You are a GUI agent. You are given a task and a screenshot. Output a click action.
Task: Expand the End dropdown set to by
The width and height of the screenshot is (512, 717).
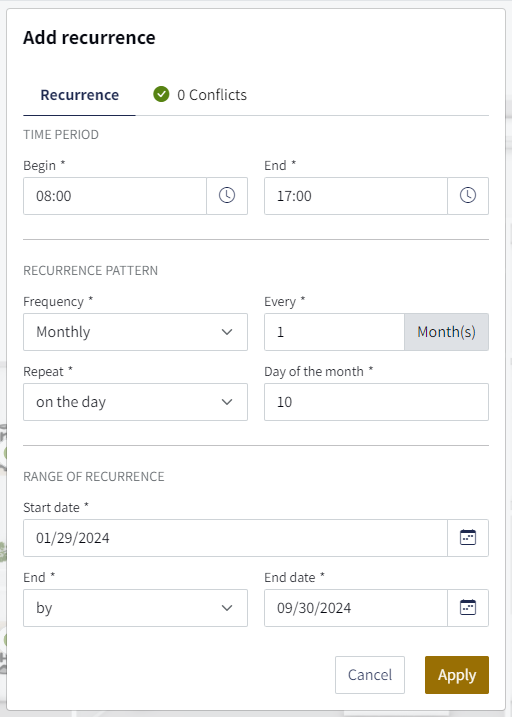135,608
